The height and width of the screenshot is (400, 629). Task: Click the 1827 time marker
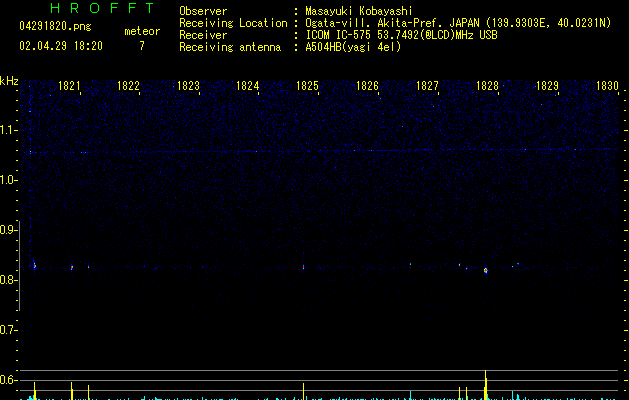[427, 86]
